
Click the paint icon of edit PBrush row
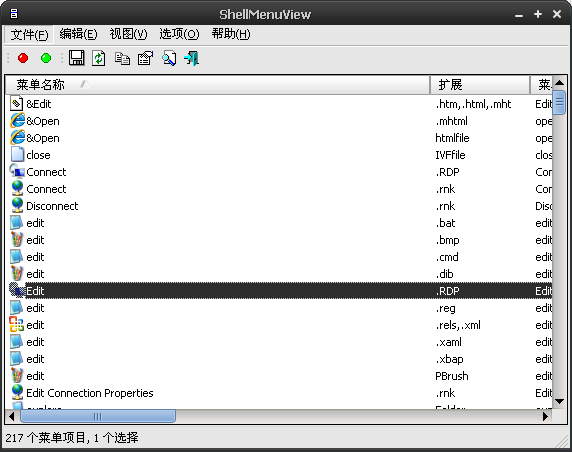click(x=17, y=375)
